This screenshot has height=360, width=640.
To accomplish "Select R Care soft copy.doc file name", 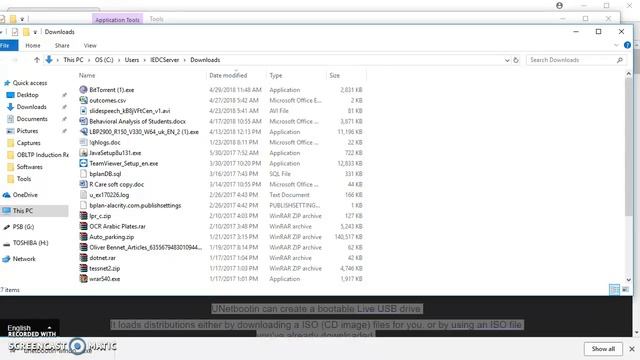I will 116,184.
